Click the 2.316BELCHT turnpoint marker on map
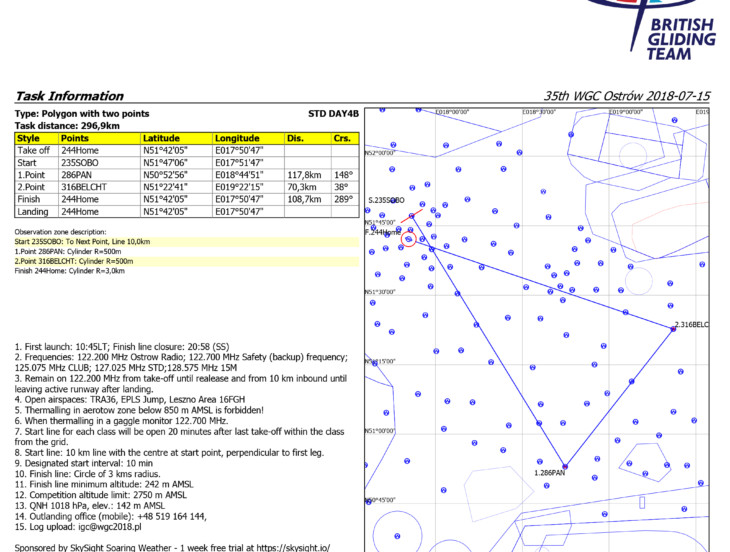730x552 pixels. point(673,327)
